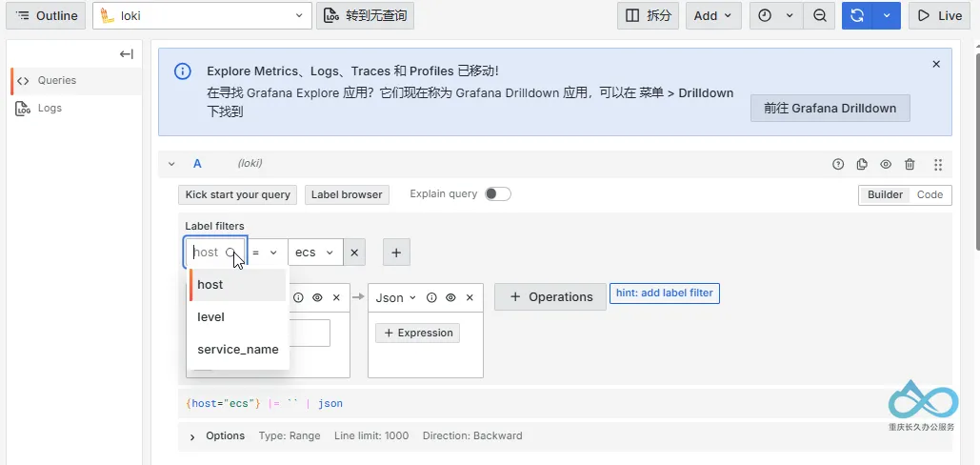Delete query A with trash icon
Image resolution: width=980 pixels, height=465 pixels.
910,165
